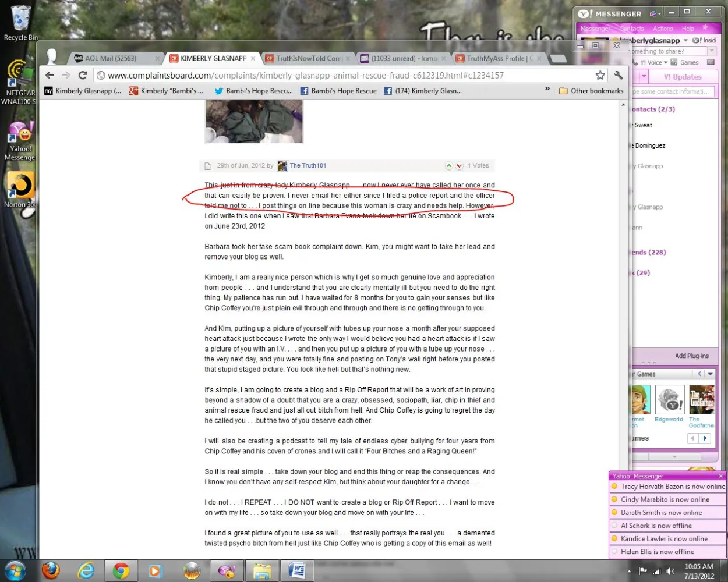Reload the current page in Chrome
The height and width of the screenshot is (582, 728).
(83, 75)
